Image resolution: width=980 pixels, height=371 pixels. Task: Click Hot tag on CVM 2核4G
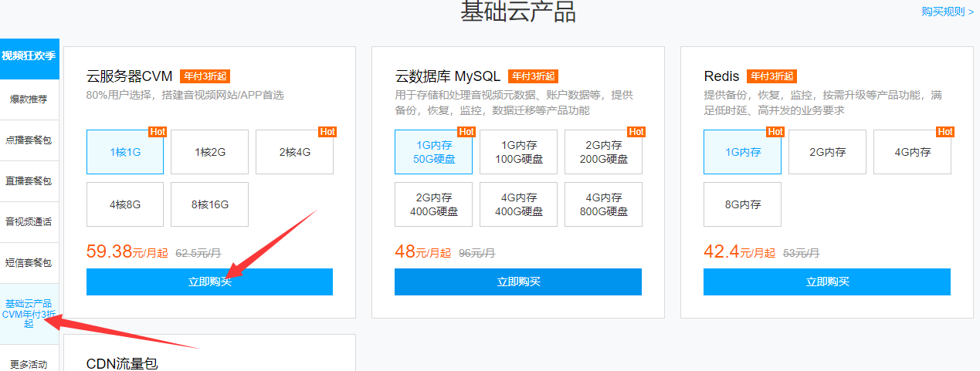pos(327,132)
